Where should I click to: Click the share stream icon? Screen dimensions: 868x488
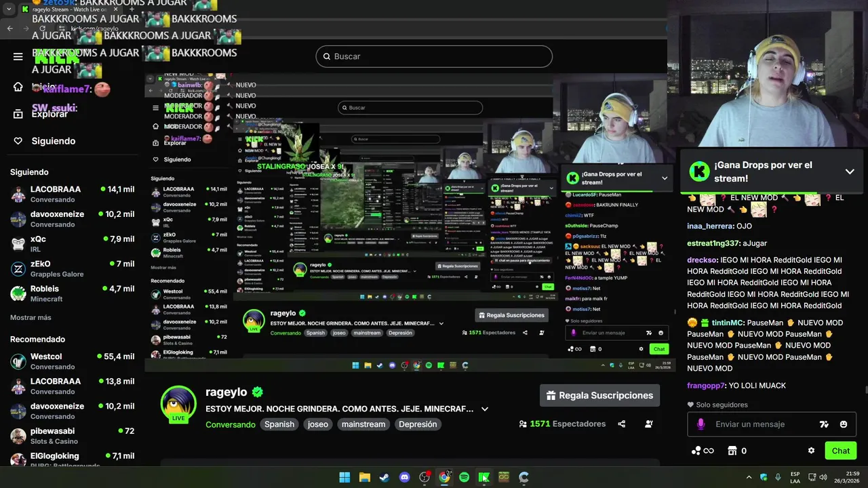coord(622,424)
